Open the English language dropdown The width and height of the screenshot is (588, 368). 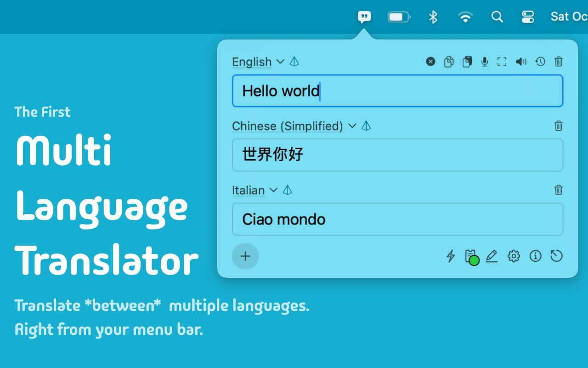tap(258, 62)
